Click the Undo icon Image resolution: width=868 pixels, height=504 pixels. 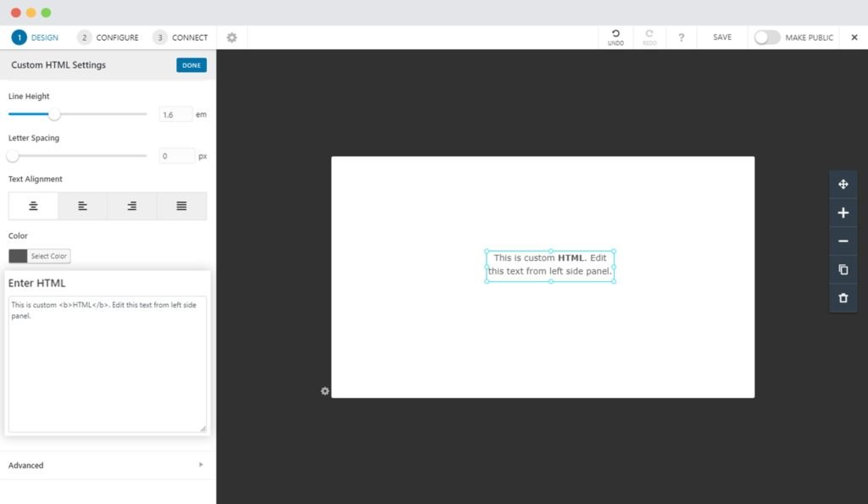pyautogui.click(x=615, y=36)
